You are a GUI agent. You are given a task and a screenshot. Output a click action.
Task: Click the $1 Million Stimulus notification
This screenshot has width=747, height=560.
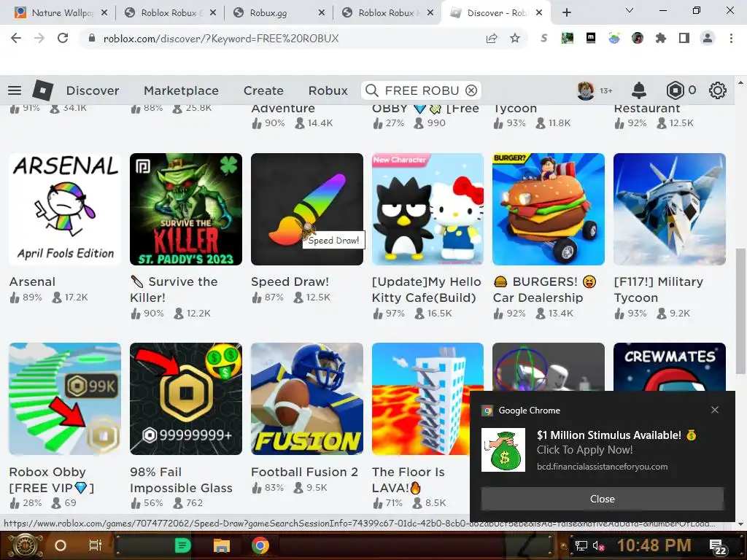[x=602, y=449]
